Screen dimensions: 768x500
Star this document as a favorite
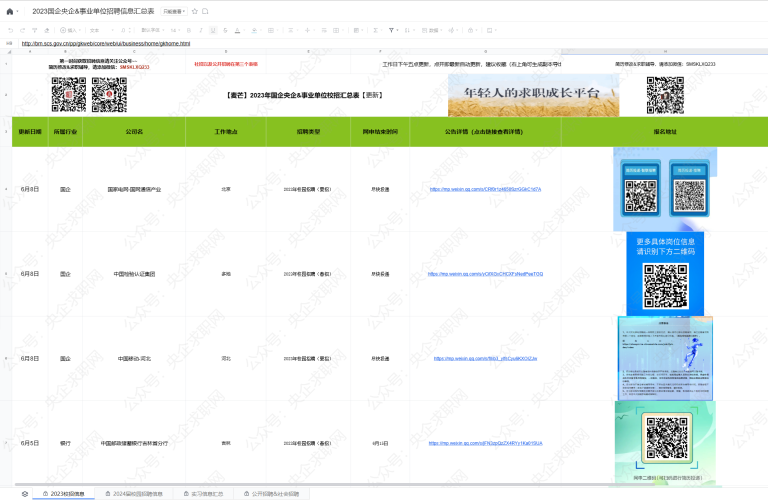(194, 11)
